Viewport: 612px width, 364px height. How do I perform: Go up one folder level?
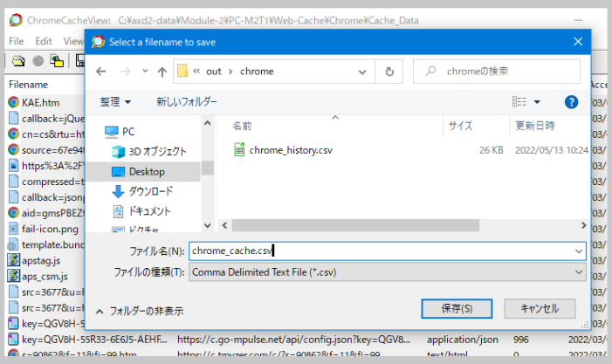click(x=162, y=72)
